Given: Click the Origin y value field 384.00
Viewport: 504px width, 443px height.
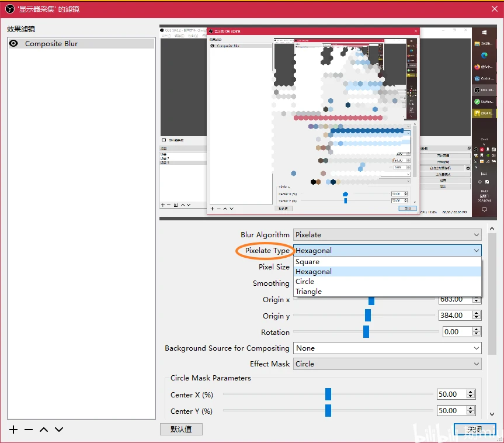Looking at the screenshot, I should pyautogui.click(x=456, y=315).
